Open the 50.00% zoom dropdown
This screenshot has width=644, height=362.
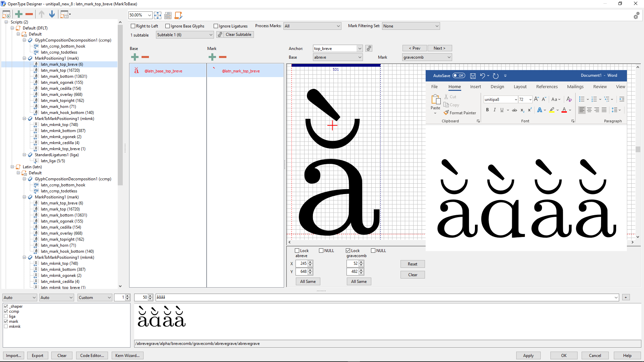click(x=149, y=15)
